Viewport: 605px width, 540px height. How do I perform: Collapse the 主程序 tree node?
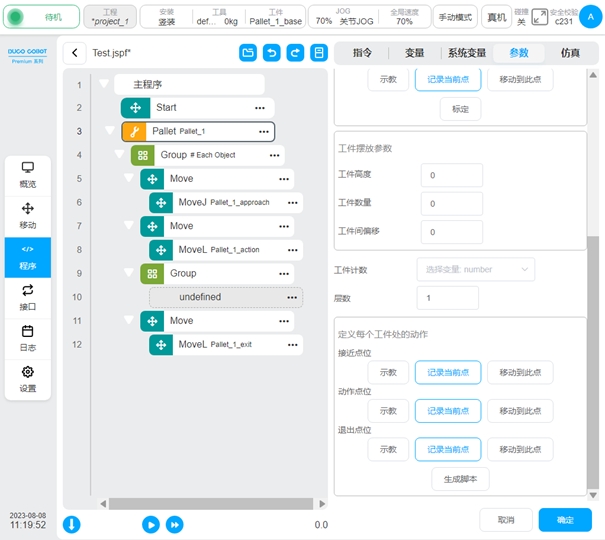pos(103,84)
